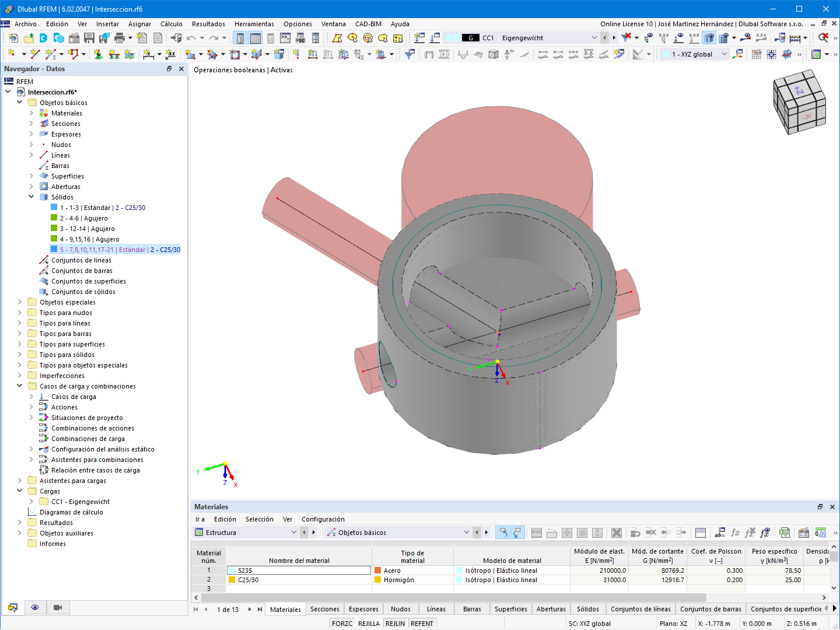Open the Estructura table category dropdown
The image size is (840, 630).
[294, 533]
